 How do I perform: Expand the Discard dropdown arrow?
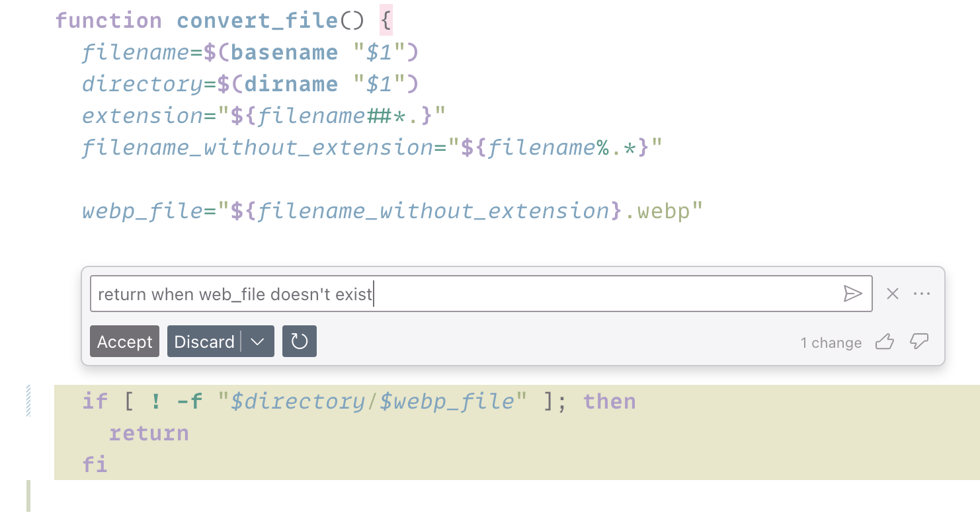click(x=259, y=341)
